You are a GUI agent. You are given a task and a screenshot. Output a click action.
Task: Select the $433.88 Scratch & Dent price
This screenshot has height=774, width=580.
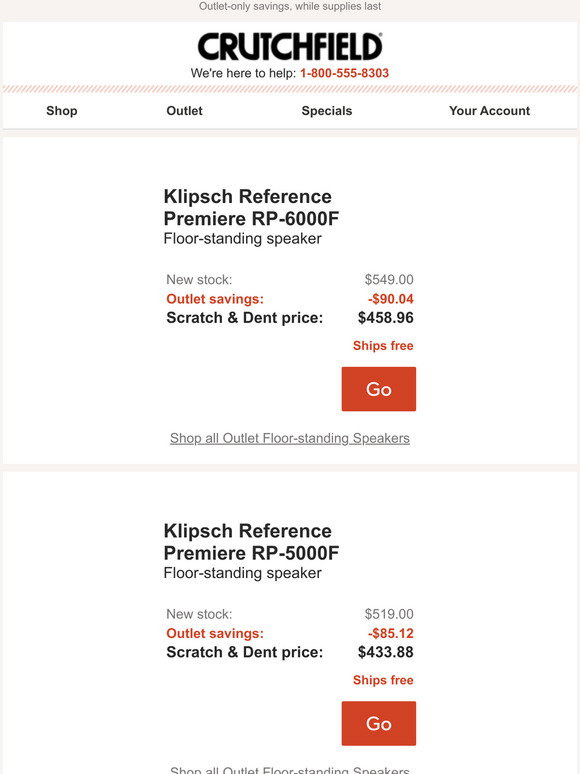[386, 652]
